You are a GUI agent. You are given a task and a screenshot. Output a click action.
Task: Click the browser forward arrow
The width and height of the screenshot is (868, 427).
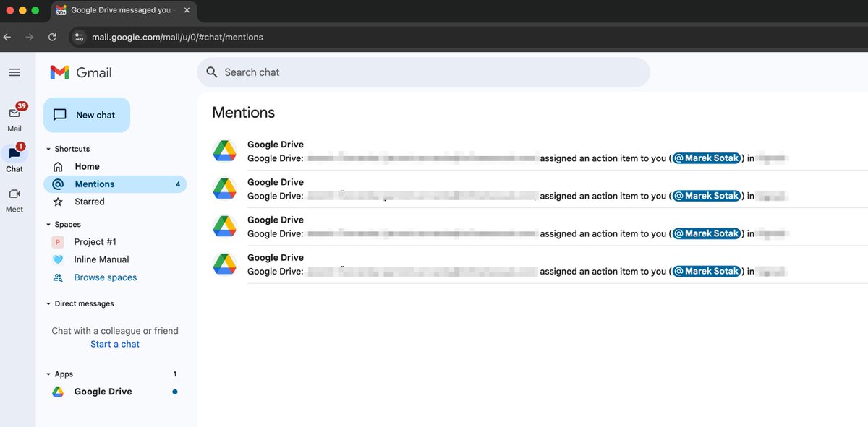point(30,37)
